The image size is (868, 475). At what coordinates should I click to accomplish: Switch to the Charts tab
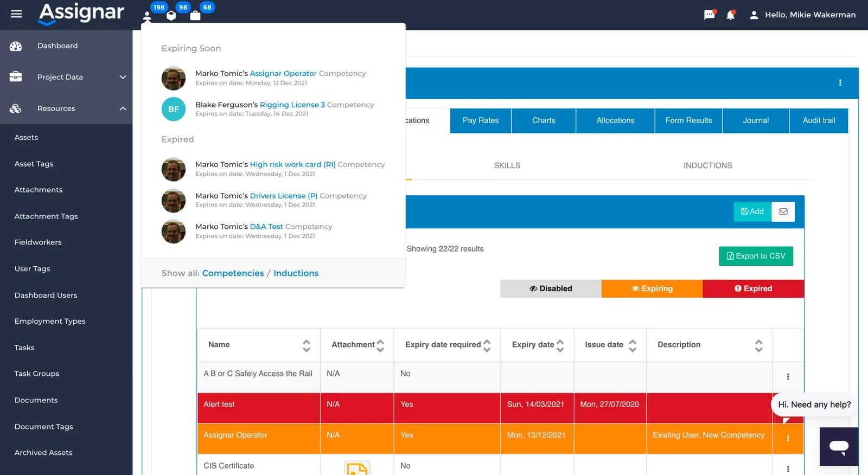pyautogui.click(x=544, y=120)
